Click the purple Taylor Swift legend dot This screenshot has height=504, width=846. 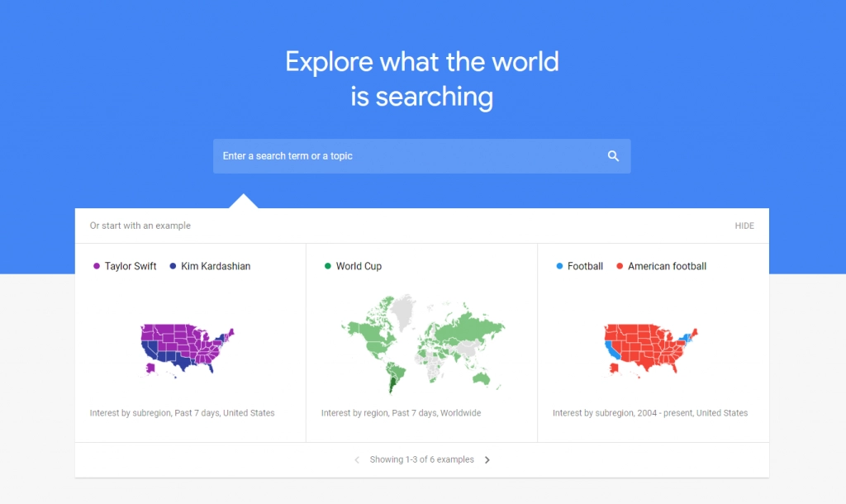[96, 266]
